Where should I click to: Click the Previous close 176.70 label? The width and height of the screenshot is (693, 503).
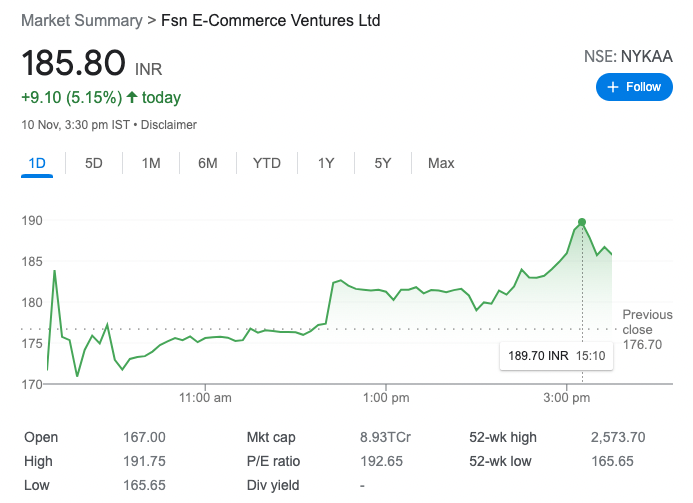[647, 330]
